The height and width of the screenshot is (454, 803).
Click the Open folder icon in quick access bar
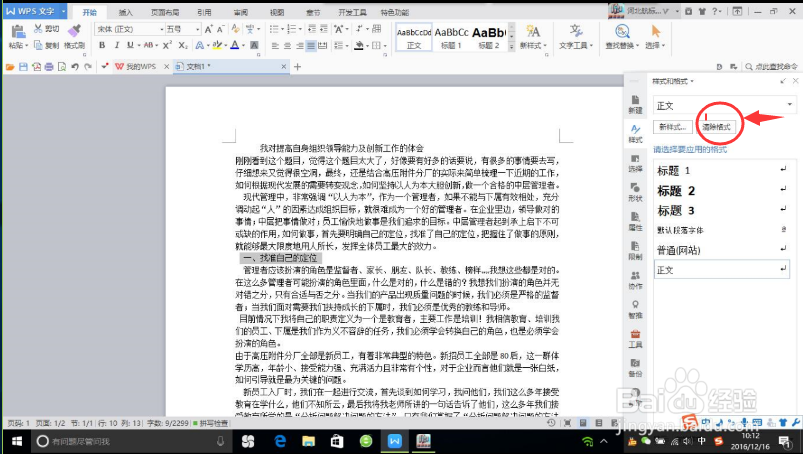10,67
